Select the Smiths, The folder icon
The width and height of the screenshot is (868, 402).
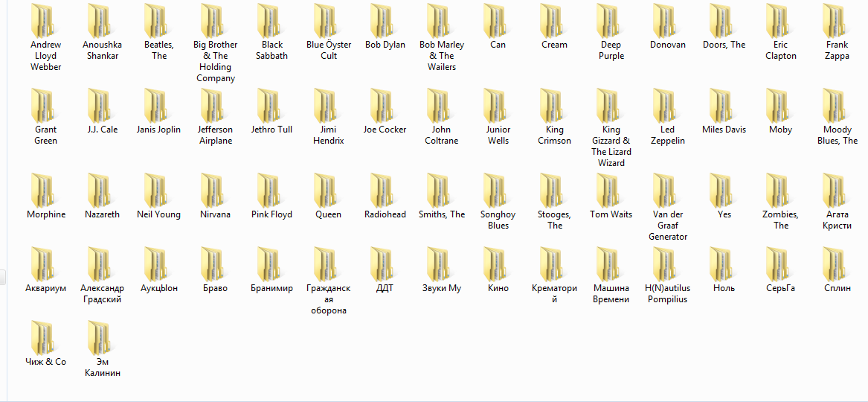coord(438,190)
